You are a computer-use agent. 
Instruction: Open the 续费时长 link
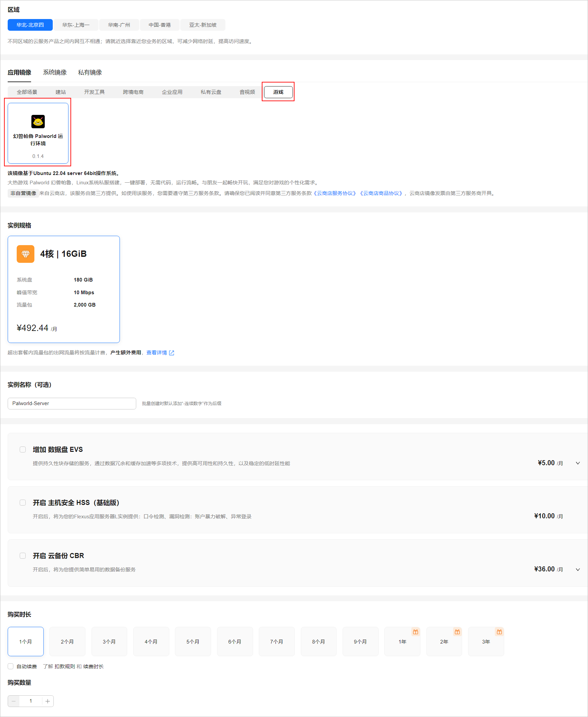[93, 667]
